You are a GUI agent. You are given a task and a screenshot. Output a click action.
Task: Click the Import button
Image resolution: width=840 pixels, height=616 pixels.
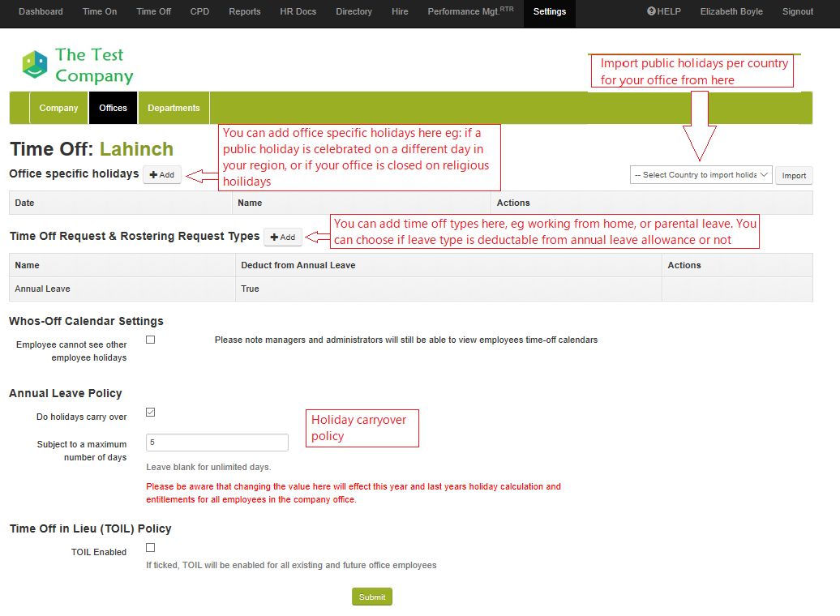794,176
